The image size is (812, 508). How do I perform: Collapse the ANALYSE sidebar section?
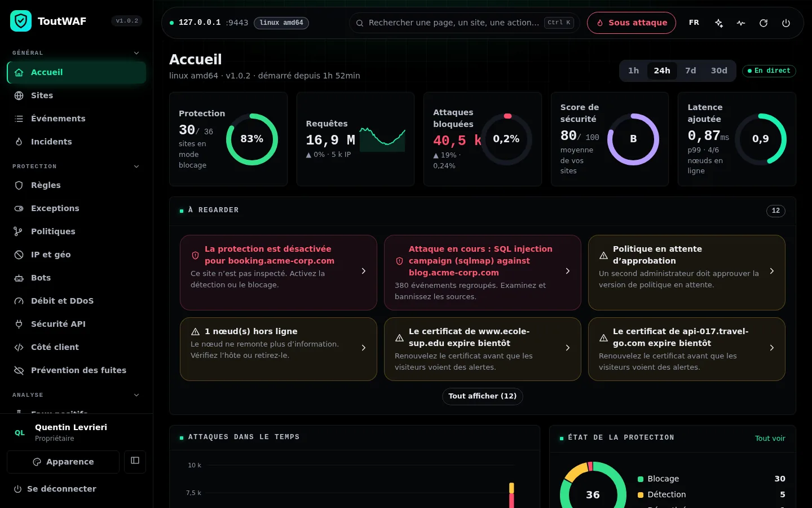[x=136, y=395]
